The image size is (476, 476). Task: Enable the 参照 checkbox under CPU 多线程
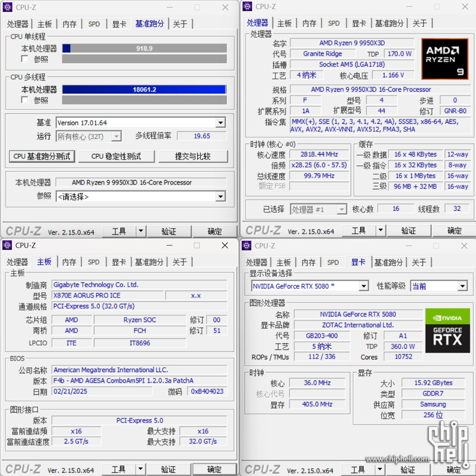pos(25,100)
